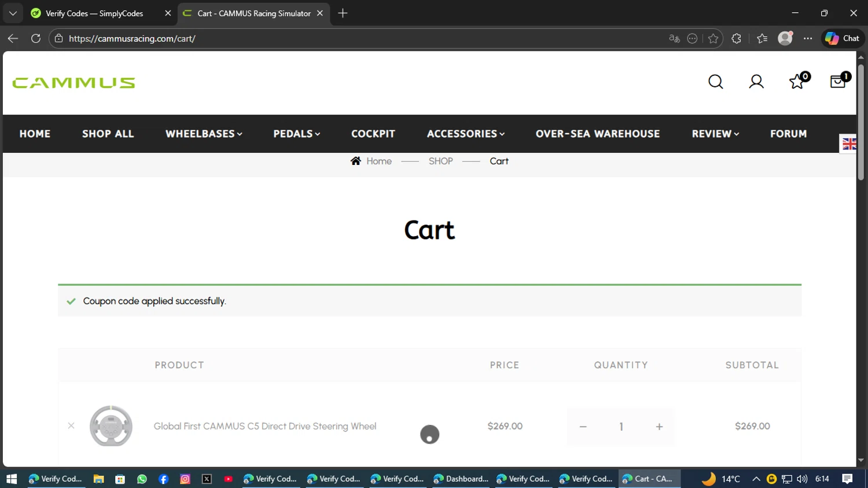
Task: Open the X app from taskbar
Action: (207, 479)
